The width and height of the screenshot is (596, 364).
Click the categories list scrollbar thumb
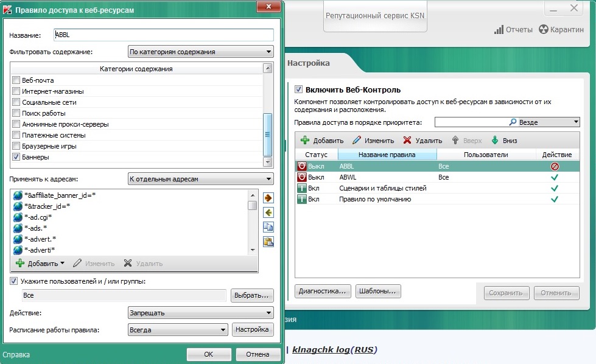pos(268,135)
